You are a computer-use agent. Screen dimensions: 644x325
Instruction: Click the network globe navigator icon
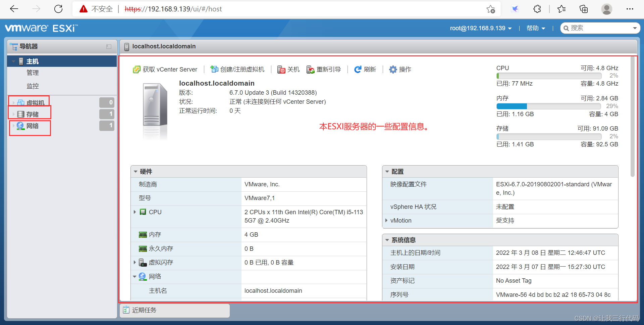(21, 126)
